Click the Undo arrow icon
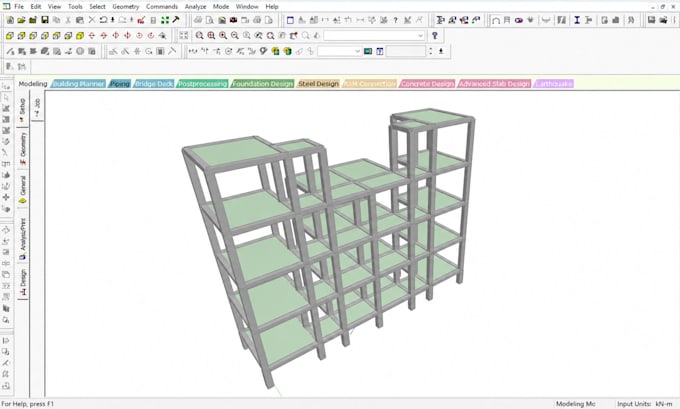This screenshot has height=409, width=680. coord(103,20)
